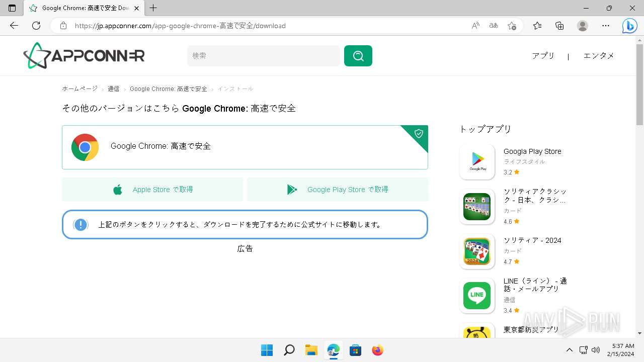Open the Googla Play Store app thumbnail

click(x=477, y=162)
